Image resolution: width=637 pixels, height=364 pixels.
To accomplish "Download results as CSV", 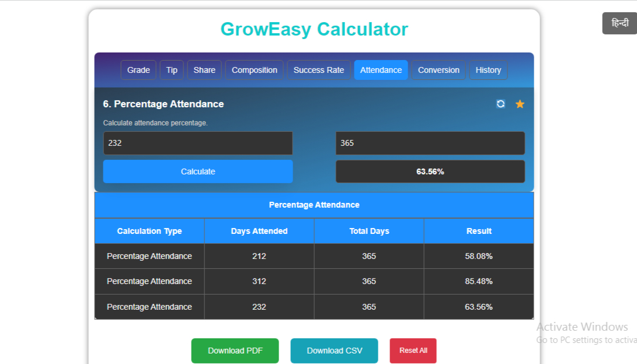I will tap(335, 351).
